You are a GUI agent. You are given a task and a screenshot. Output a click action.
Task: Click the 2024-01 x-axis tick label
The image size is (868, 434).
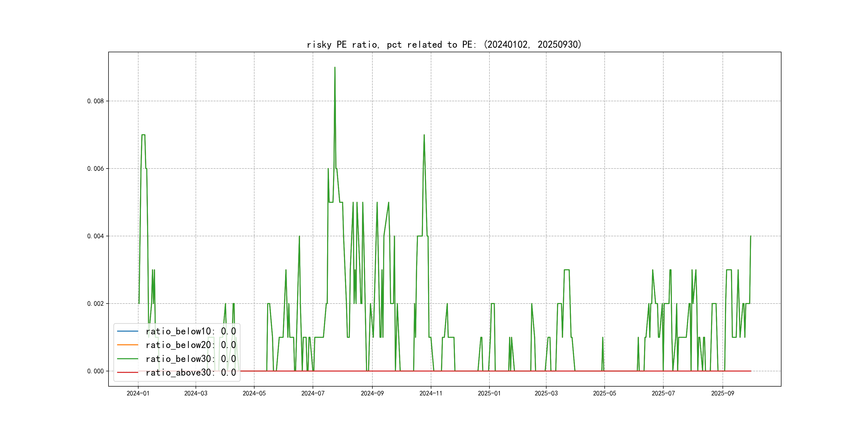pyautogui.click(x=138, y=394)
